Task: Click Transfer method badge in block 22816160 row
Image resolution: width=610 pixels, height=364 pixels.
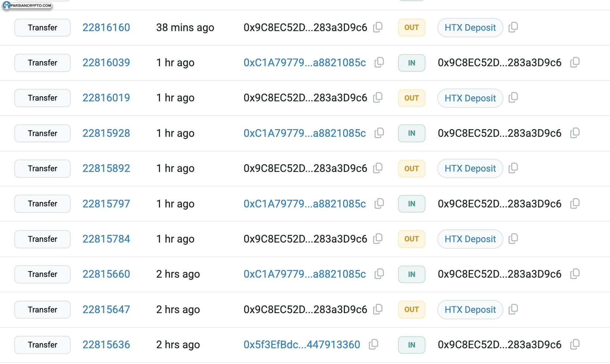Action: pyautogui.click(x=42, y=27)
